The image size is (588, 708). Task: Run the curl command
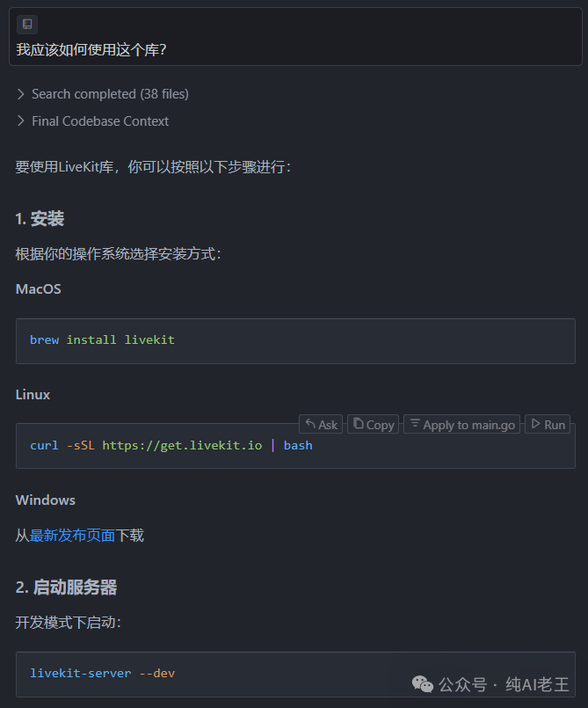tap(548, 425)
